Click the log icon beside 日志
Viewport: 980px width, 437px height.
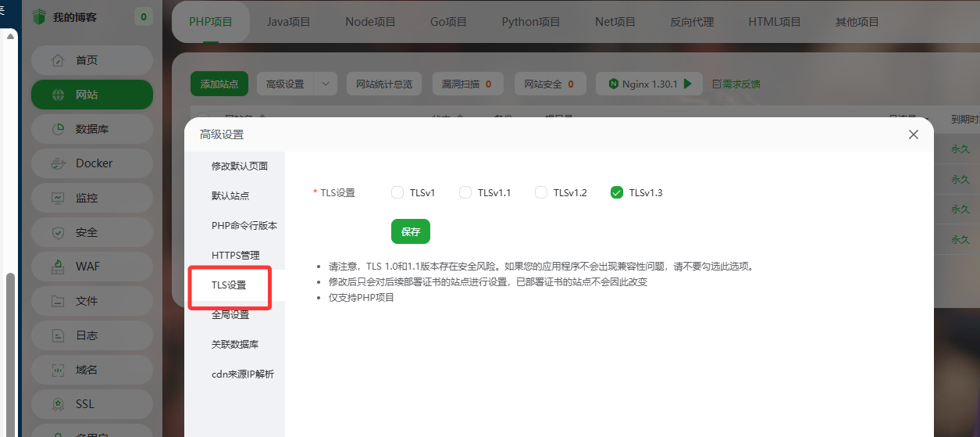point(58,335)
